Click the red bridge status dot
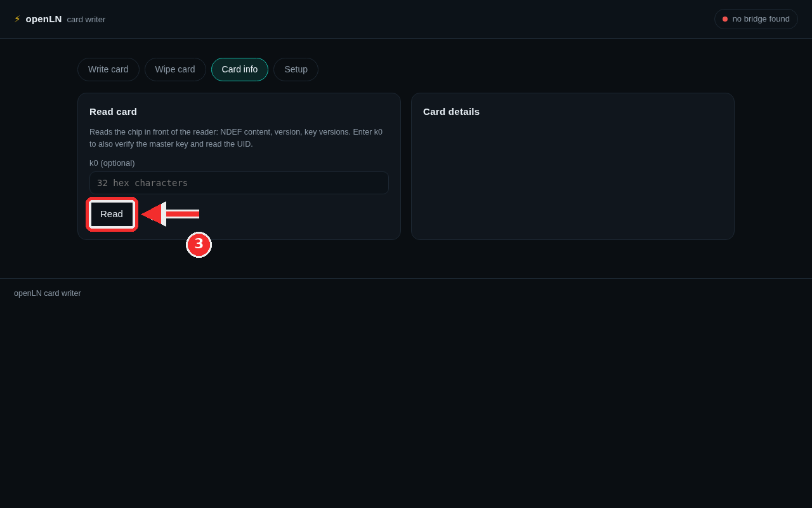Screen dimensions: 812x508 (725, 19)
